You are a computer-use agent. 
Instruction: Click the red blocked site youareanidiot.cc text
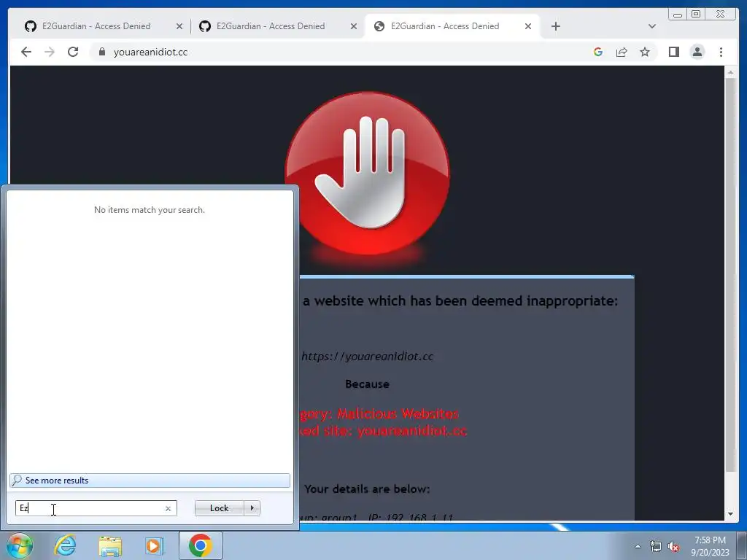click(383, 430)
